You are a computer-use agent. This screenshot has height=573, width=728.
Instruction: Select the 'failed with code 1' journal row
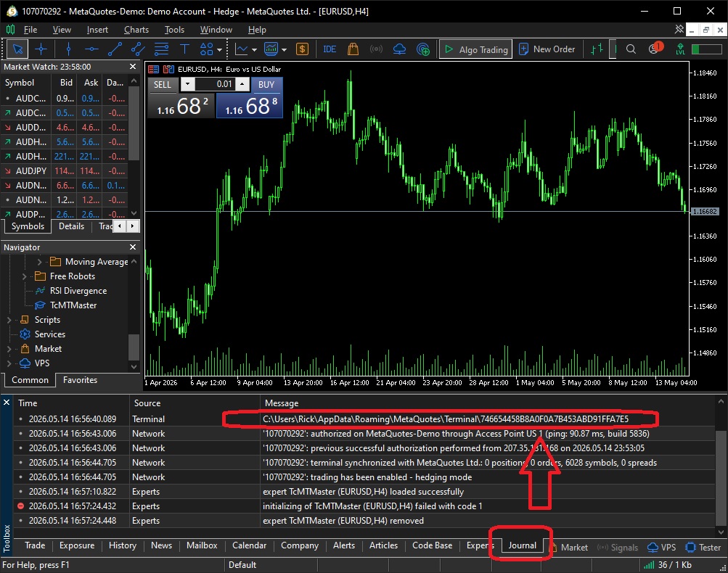[364, 506]
